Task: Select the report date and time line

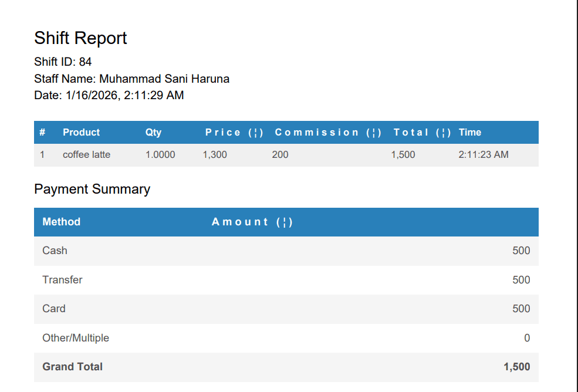Action: [x=109, y=95]
